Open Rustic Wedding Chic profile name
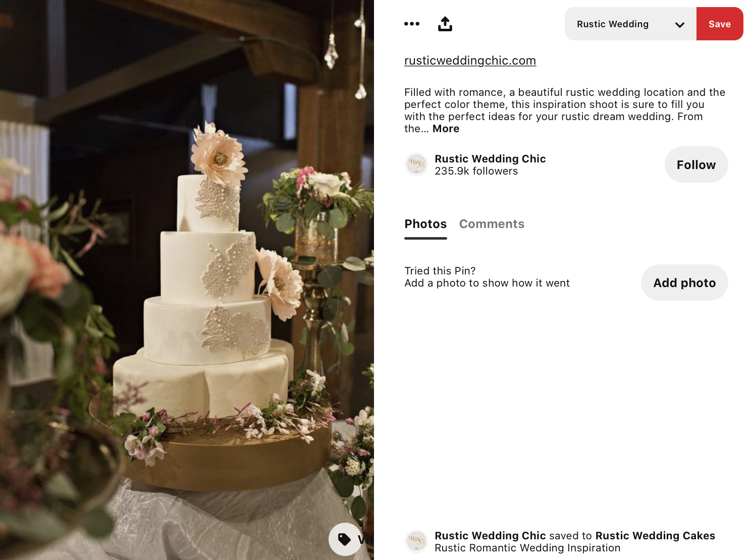This screenshot has width=750, height=560. click(x=490, y=159)
